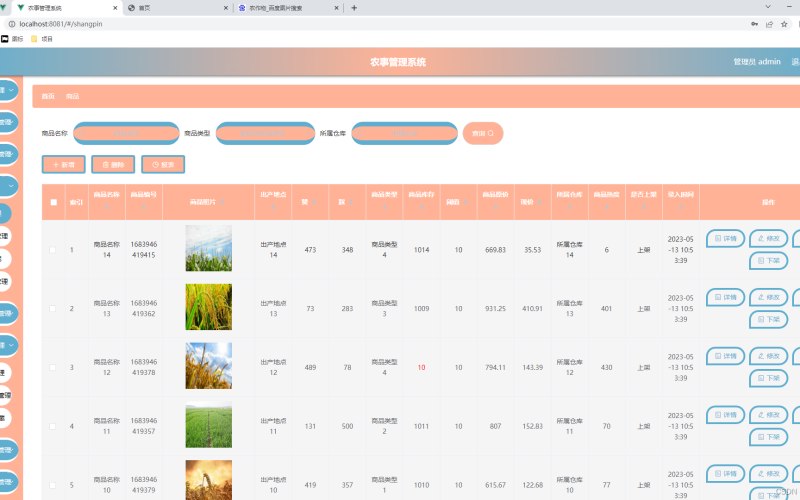Open Chrome tab search chevron at top right
The width and height of the screenshot is (800, 500).
(768, 7)
